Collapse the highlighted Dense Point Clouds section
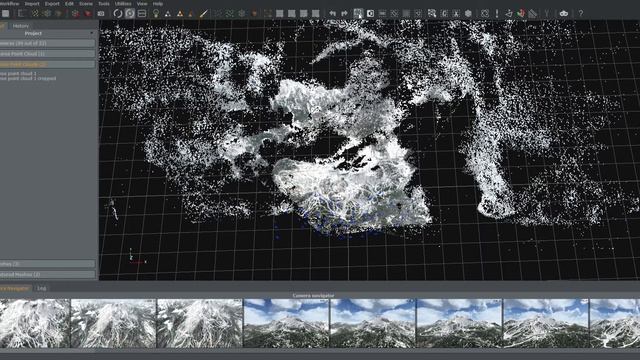Screen dimensions: 640x360 [47, 64]
